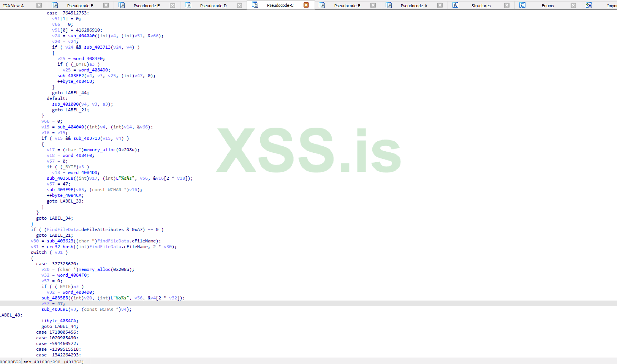Click the sub_401000(v4, v3, a3) call
The width and height of the screenshot is (617, 364).
click(x=82, y=104)
